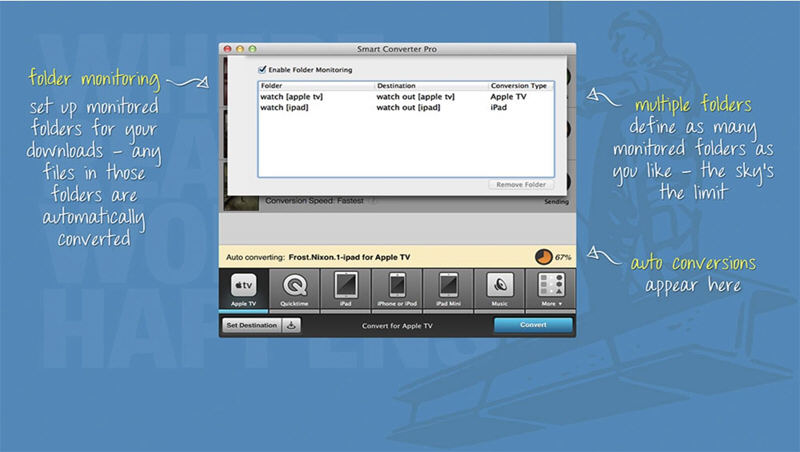Viewport: 800px width, 452px height.
Task: Click the video thumbnail beside Conversion Speed
Action: point(241,204)
